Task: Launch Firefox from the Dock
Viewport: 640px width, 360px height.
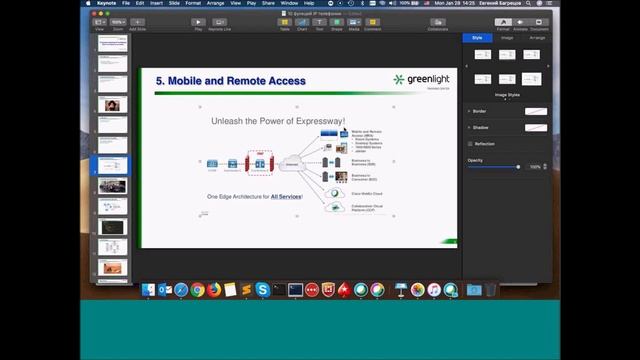Action: click(214, 290)
